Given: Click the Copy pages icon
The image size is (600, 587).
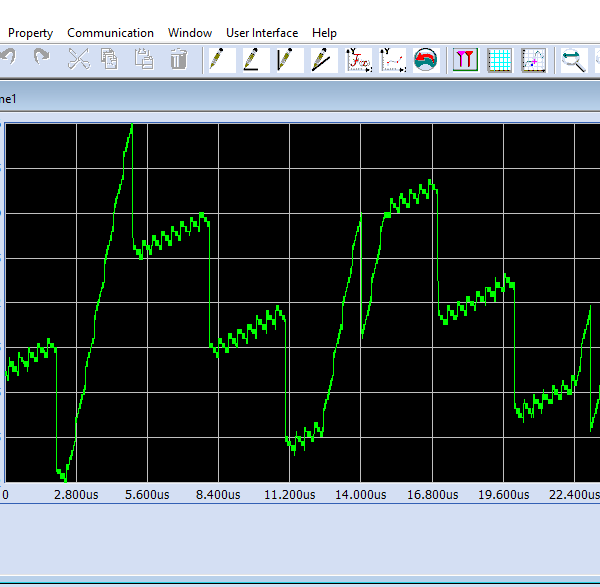Looking at the screenshot, I should (x=109, y=60).
